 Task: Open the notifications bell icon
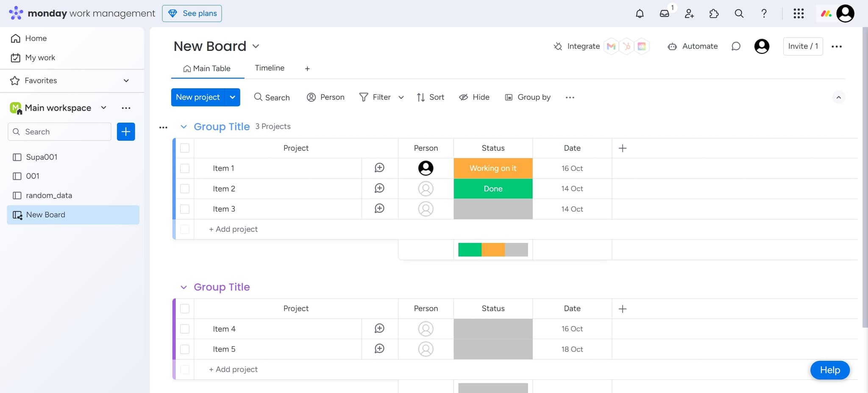(640, 14)
